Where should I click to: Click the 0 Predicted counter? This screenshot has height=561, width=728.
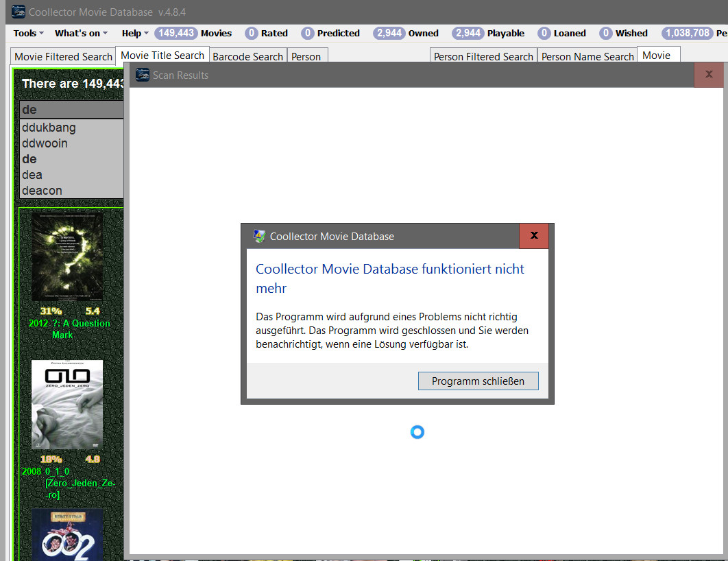tap(330, 33)
